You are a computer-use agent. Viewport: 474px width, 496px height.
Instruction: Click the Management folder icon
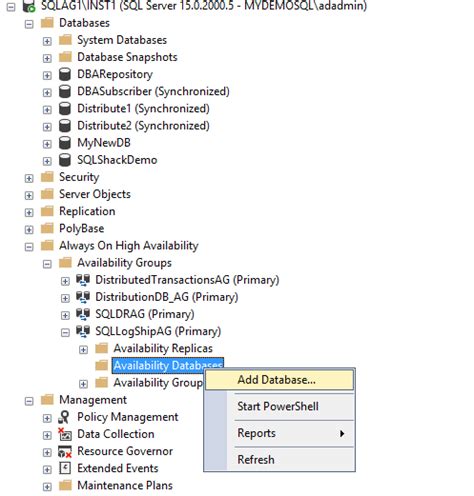tap(47, 399)
